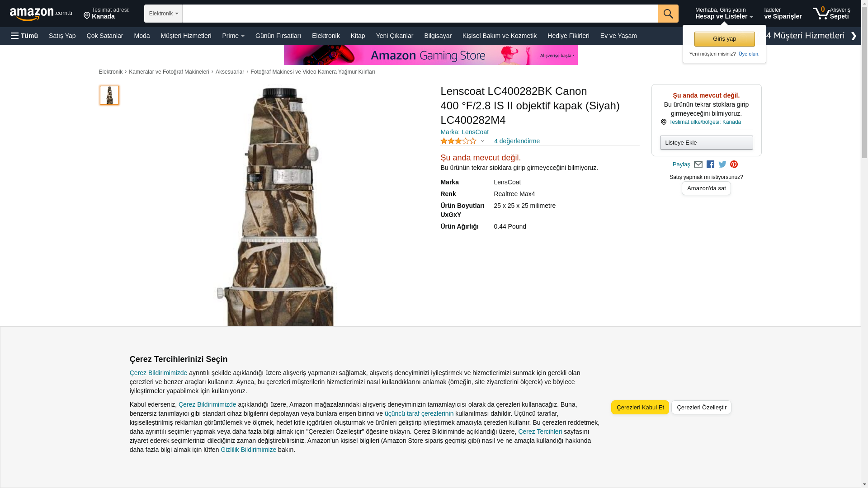Viewport: 868px width, 488px height.
Task: Click the Listeye Ekle button
Action: point(706,143)
